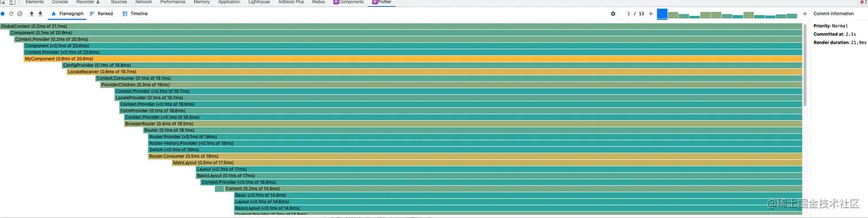Image resolution: width=868 pixels, height=218 pixels.
Task: Open the Performance DevTools tab
Action: coord(173,2)
